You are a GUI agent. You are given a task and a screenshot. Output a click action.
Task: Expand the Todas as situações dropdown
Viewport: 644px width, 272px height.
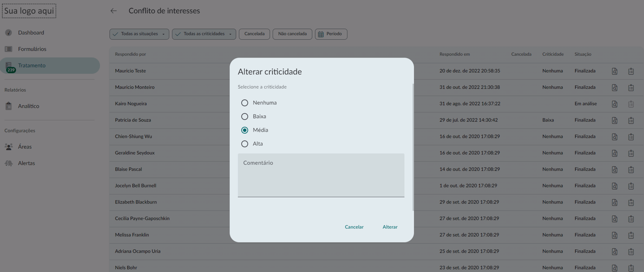tap(140, 34)
